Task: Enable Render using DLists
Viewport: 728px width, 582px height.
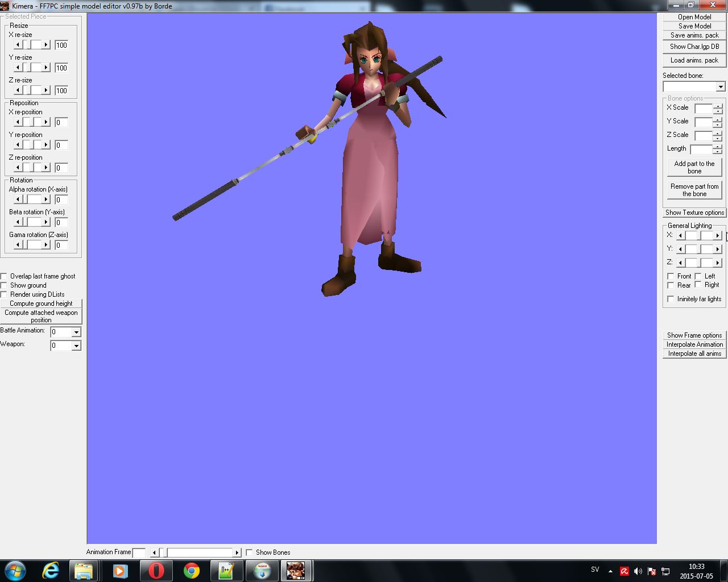Action: pos(4,294)
